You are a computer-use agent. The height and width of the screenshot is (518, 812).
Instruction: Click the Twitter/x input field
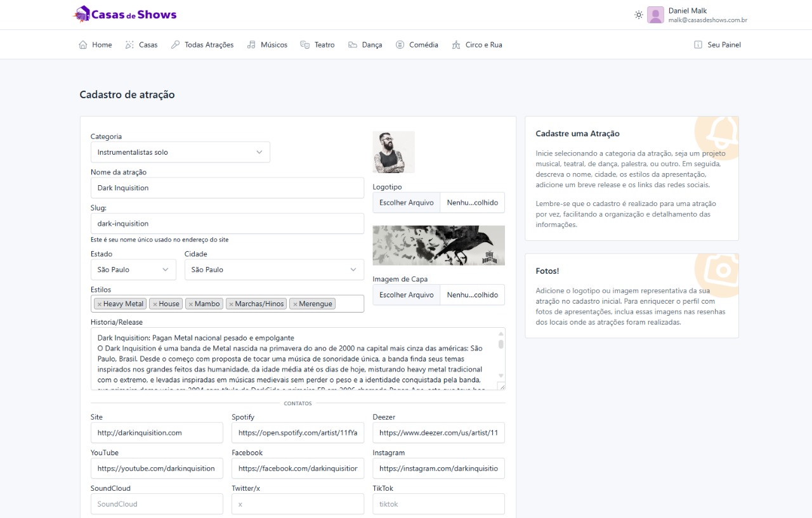(x=298, y=504)
